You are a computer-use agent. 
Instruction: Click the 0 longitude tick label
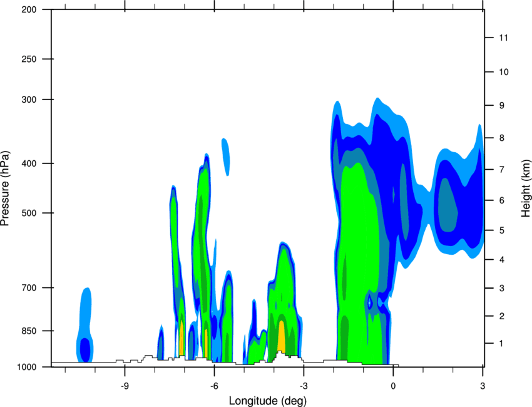coord(393,386)
